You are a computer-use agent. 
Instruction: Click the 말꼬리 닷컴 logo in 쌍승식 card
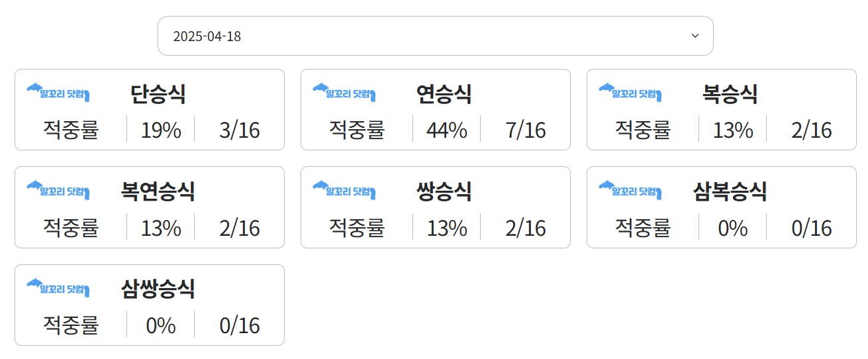[344, 190]
